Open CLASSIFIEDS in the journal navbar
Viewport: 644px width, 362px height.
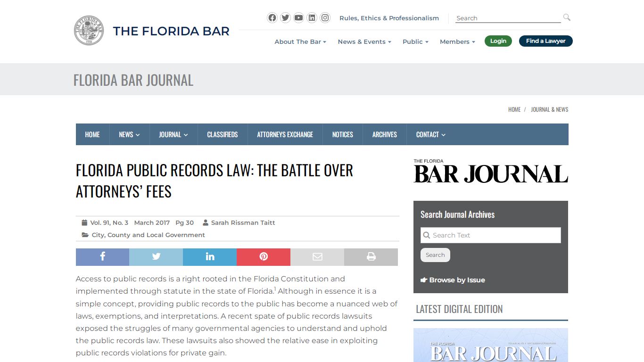(x=223, y=134)
